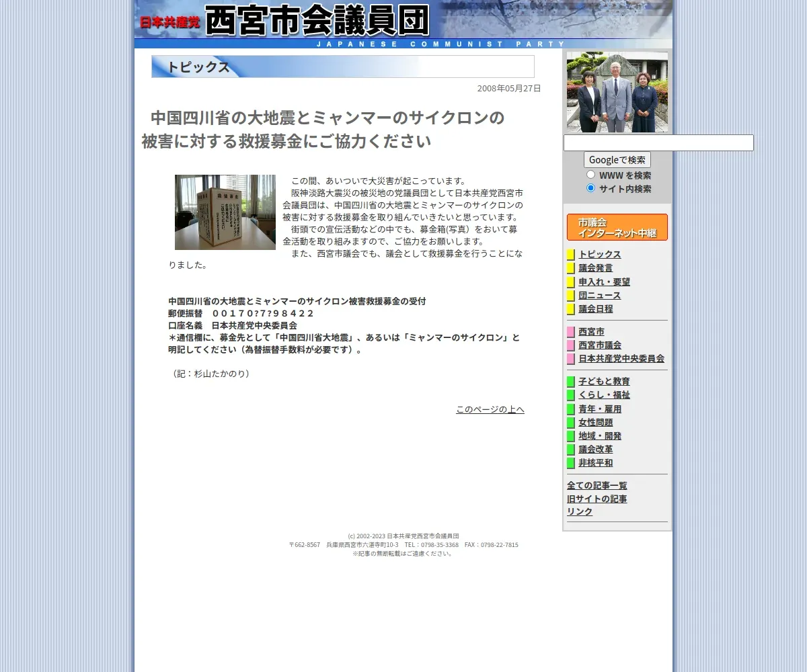The height and width of the screenshot is (672, 807).
Task: Open the 青年・雇用 category
Action: 600,409
